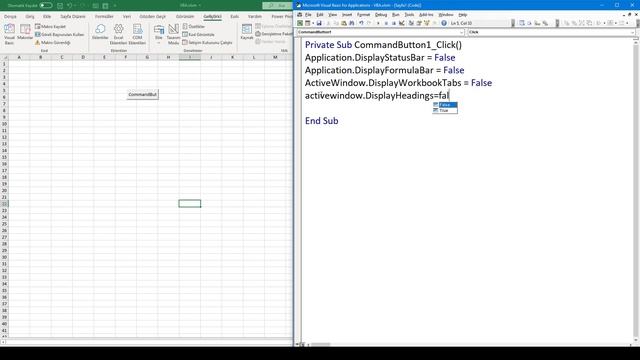The height and width of the screenshot is (360, 640).
Task: Toggle Tasarım Modu design mode in Excel
Action: [x=173, y=34]
